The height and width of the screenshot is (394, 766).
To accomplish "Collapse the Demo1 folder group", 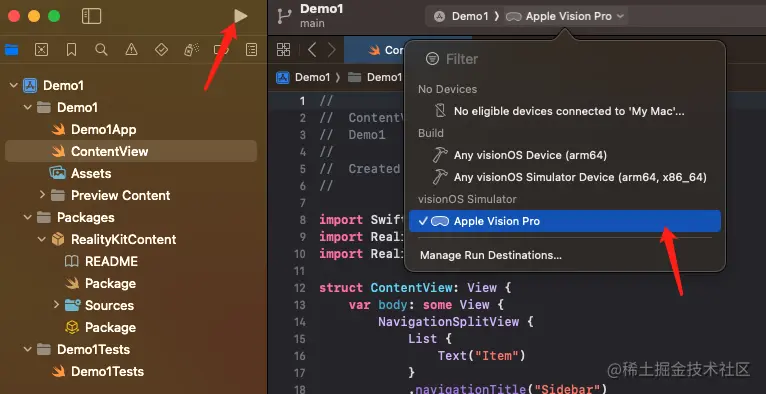I will tap(28, 107).
